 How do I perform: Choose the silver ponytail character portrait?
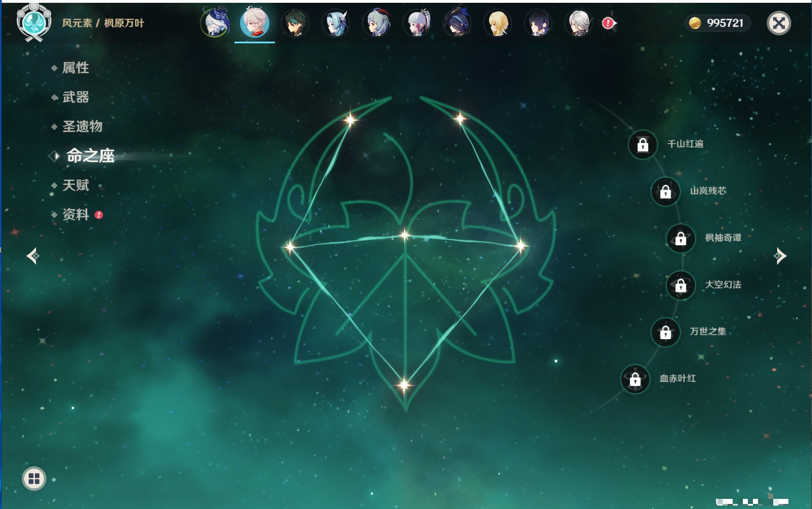pyautogui.click(x=417, y=23)
